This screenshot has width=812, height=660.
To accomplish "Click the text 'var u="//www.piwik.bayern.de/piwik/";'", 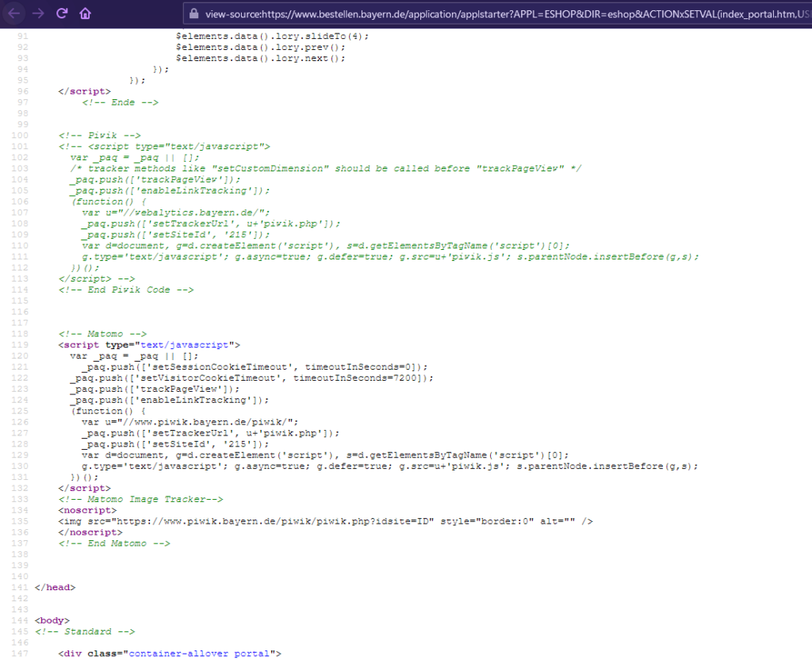I will (x=190, y=422).
